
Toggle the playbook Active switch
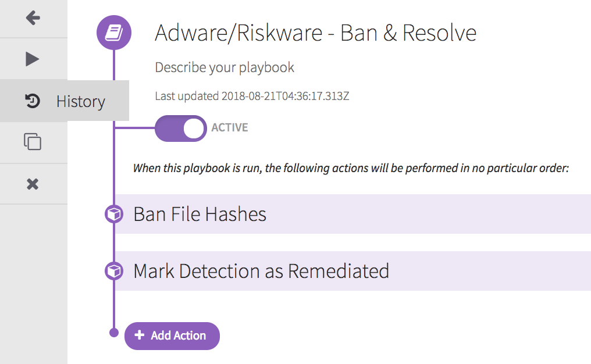[x=180, y=129]
